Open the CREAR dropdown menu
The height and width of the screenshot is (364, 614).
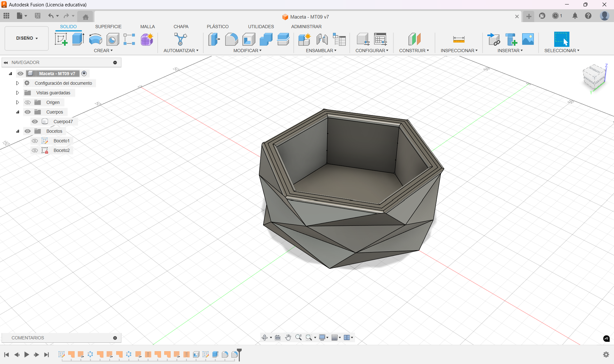(x=103, y=51)
